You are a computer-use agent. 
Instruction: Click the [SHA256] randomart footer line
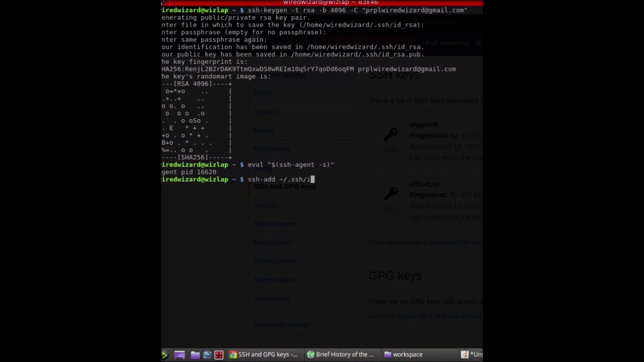coord(197,157)
